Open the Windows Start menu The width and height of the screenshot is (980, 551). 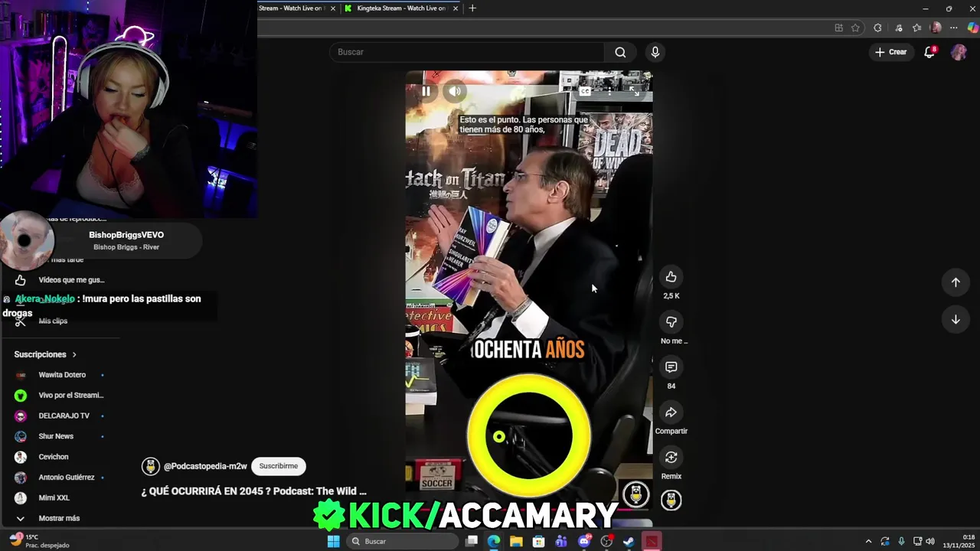tap(333, 541)
